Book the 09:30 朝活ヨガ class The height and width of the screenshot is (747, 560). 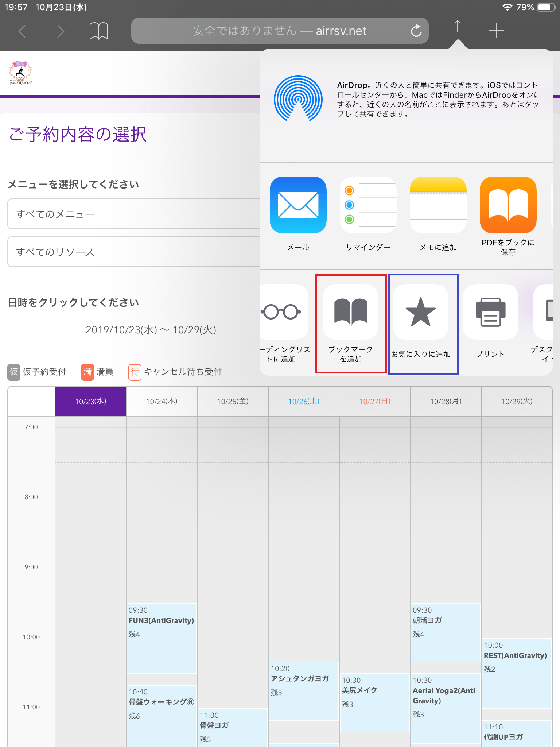pos(446,632)
